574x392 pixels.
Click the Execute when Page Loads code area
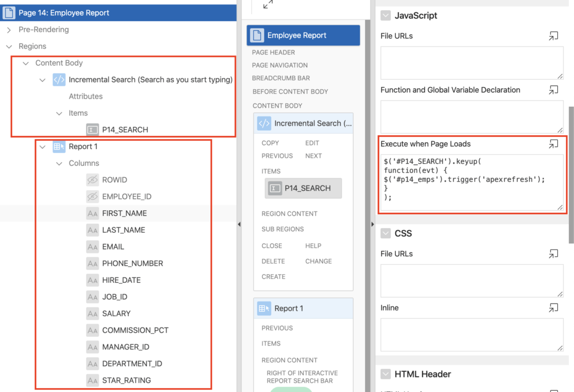[x=472, y=182]
